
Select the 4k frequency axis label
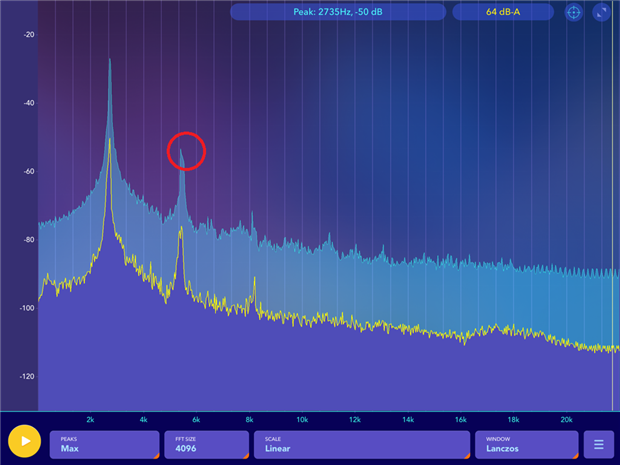click(x=143, y=420)
